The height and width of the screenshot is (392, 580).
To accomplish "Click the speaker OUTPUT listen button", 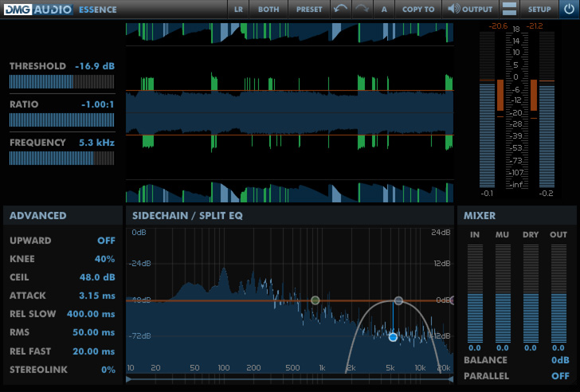I will tap(469, 10).
